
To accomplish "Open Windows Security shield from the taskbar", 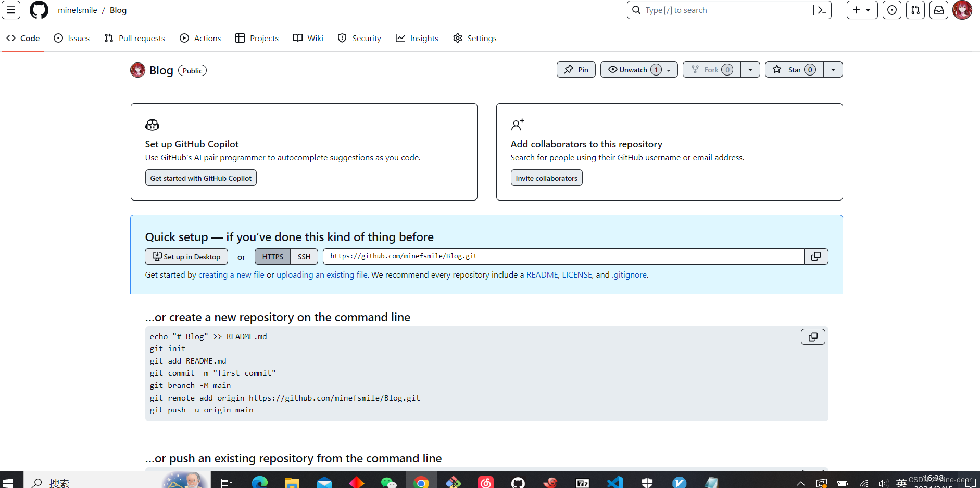I will pos(647,483).
